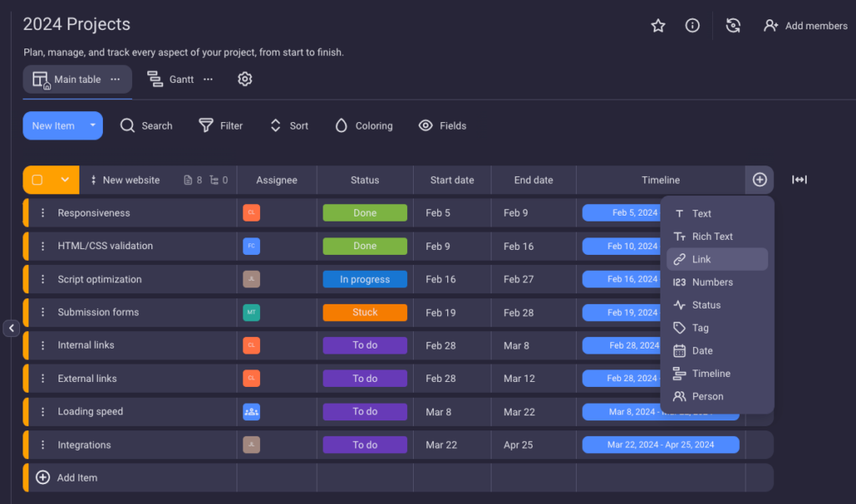The image size is (856, 504).
Task: Open the Coloring options
Action: coord(364,125)
